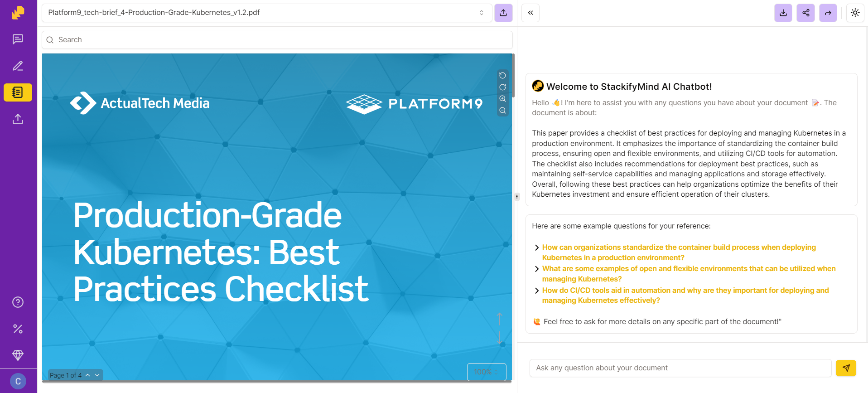Click the Production-Grade Kubernetes title in PDF
868x393 pixels.
pyautogui.click(x=221, y=252)
